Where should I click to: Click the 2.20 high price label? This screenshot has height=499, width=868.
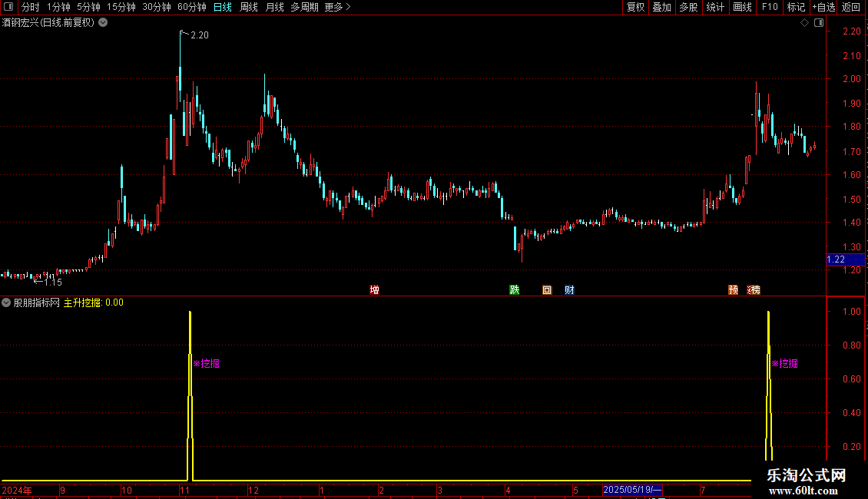199,35
